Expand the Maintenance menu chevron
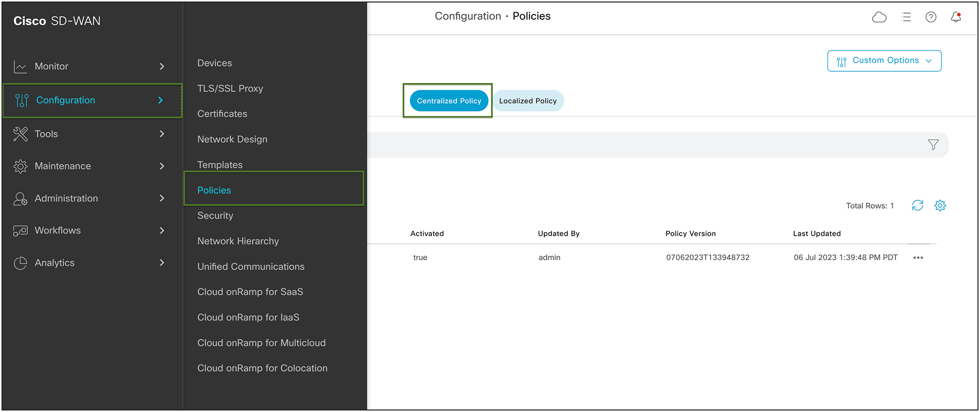Image resolution: width=980 pixels, height=412 pixels. 162,166
